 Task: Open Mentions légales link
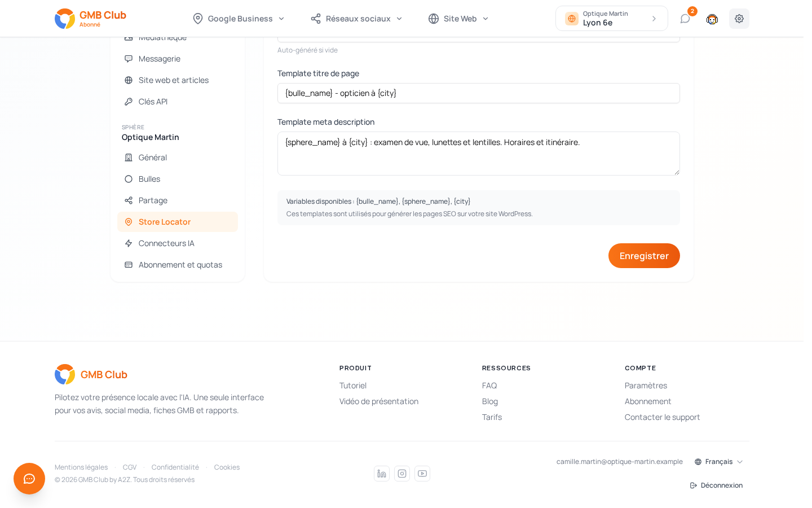click(x=81, y=467)
